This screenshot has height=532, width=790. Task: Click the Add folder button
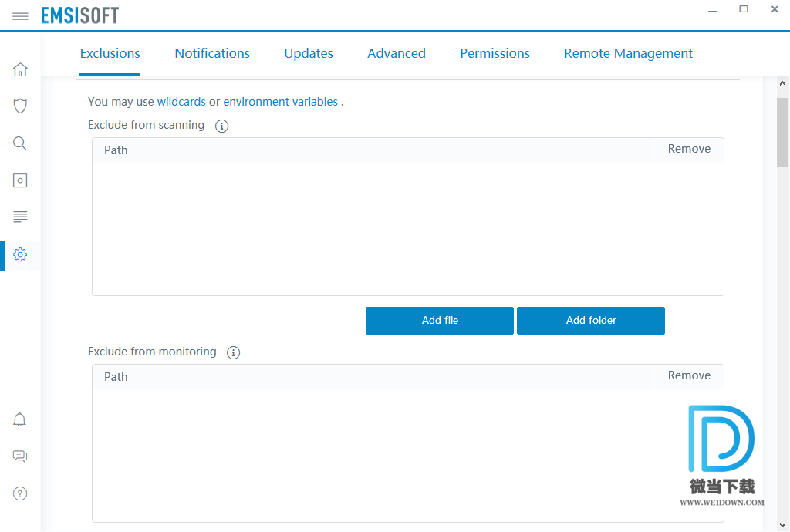tap(591, 321)
